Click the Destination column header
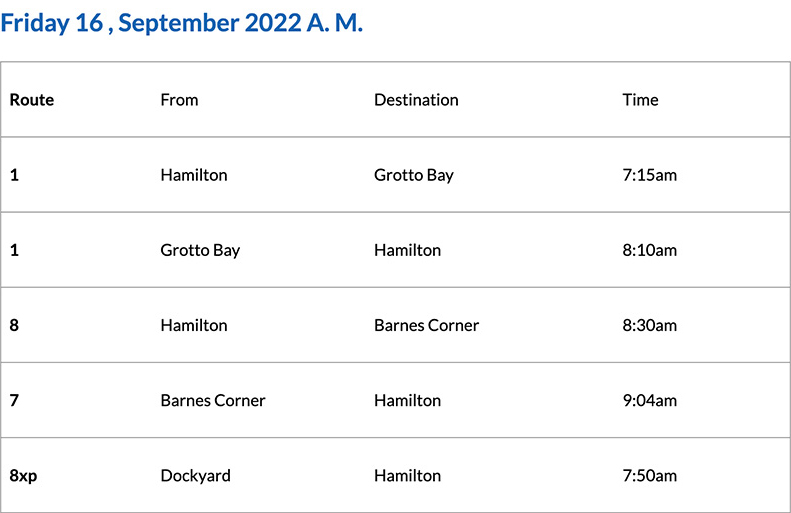 [416, 100]
